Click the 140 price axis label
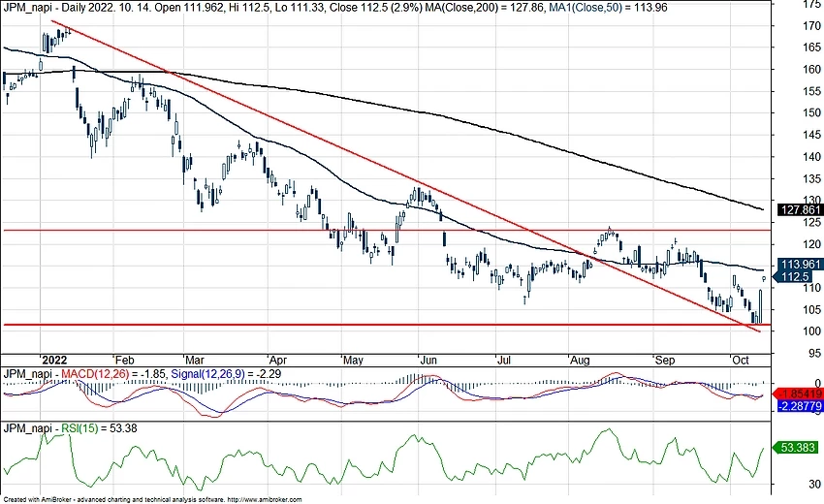 (x=811, y=156)
